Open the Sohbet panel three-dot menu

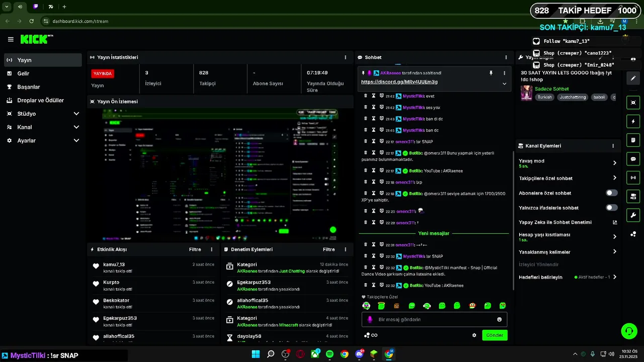506,57
